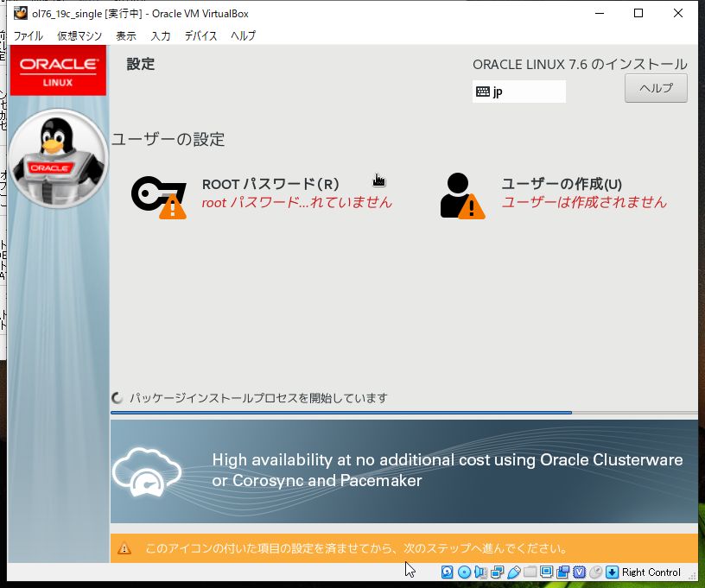This screenshot has width=705, height=588.
Task: Click the jp keyboard layout indicator
Action: (519, 92)
